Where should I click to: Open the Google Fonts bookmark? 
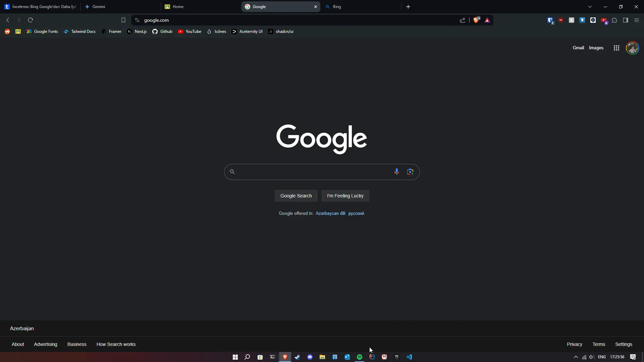pyautogui.click(x=42, y=32)
